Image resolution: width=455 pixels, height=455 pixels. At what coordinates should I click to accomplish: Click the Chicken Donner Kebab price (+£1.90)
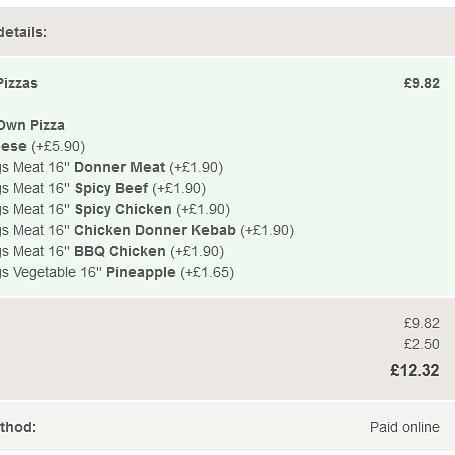(268, 230)
